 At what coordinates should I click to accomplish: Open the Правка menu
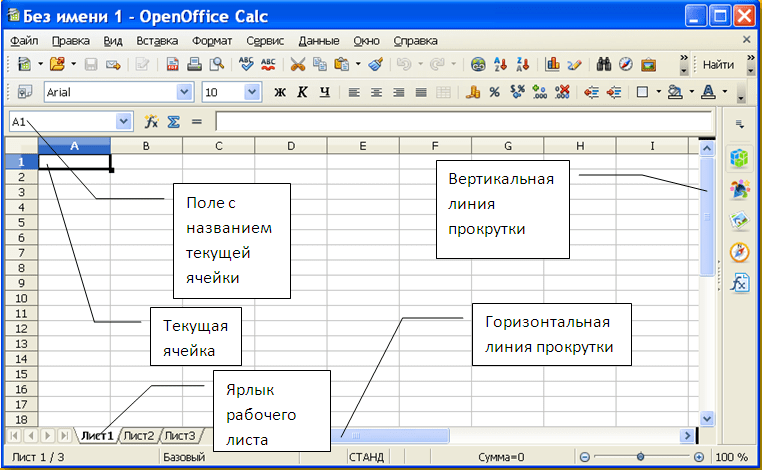(71, 41)
